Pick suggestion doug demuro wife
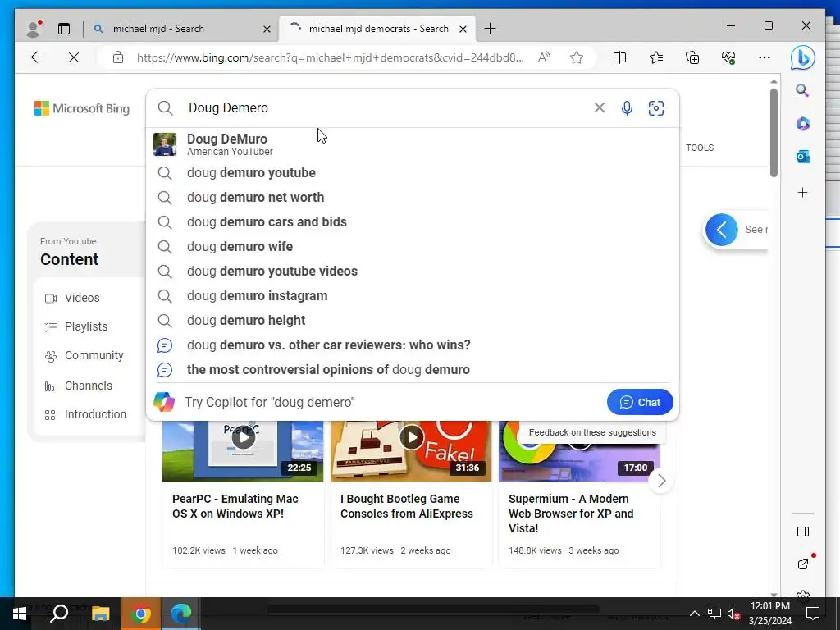Screen dimensions: 840x630 413,246
